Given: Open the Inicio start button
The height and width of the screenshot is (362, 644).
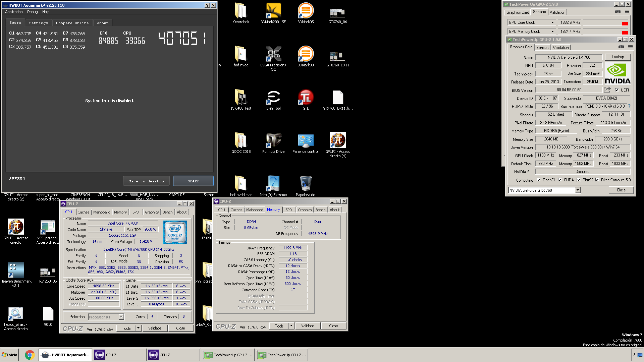Looking at the screenshot, I should [x=9, y=355].
